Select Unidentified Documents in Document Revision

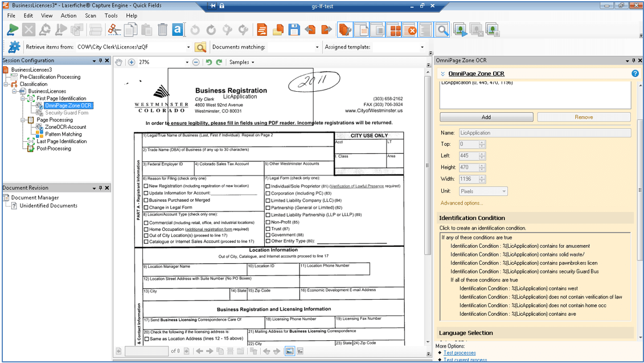tap(48, 206)
